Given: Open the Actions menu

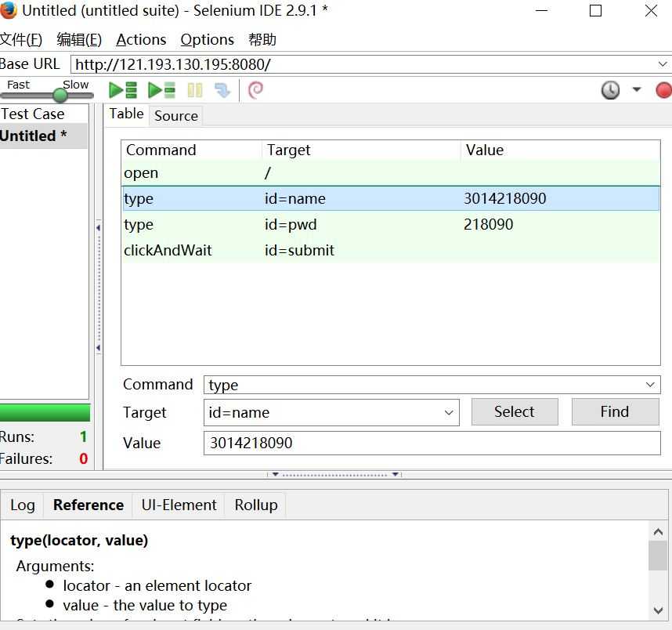Looking at the screenshot, I should point(141,40).
